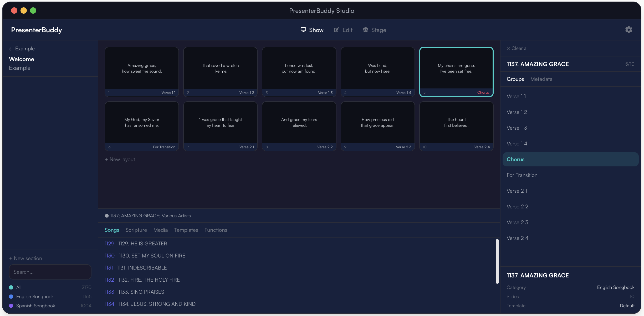Click the plus icon on New layout

click(x=107, y=159)
